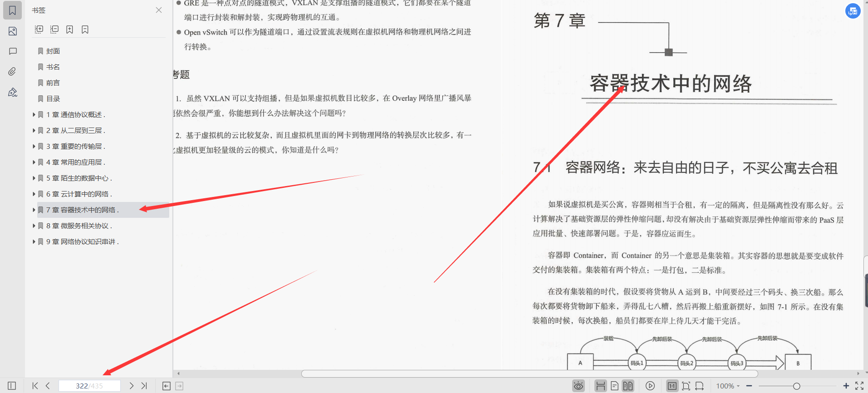Switch to single page view
Image resolution: width=868 pixels, height=393 pixels.
click(614, 386)
